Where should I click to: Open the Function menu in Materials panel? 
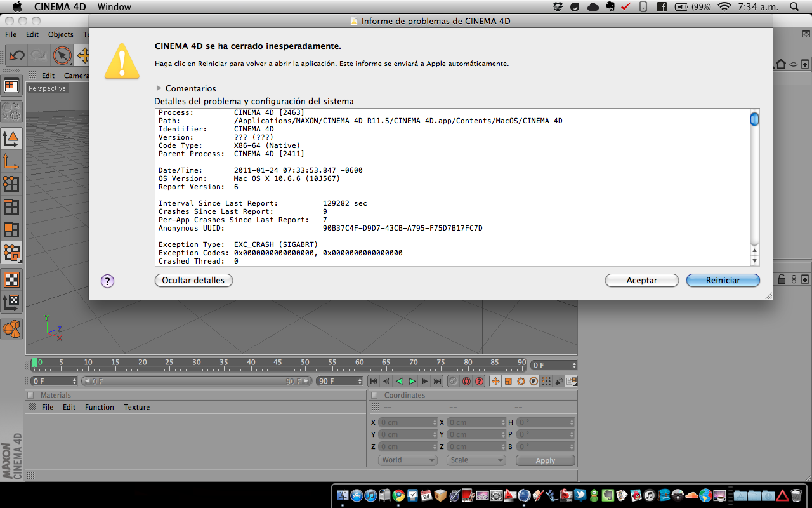(x=100, y=407)
